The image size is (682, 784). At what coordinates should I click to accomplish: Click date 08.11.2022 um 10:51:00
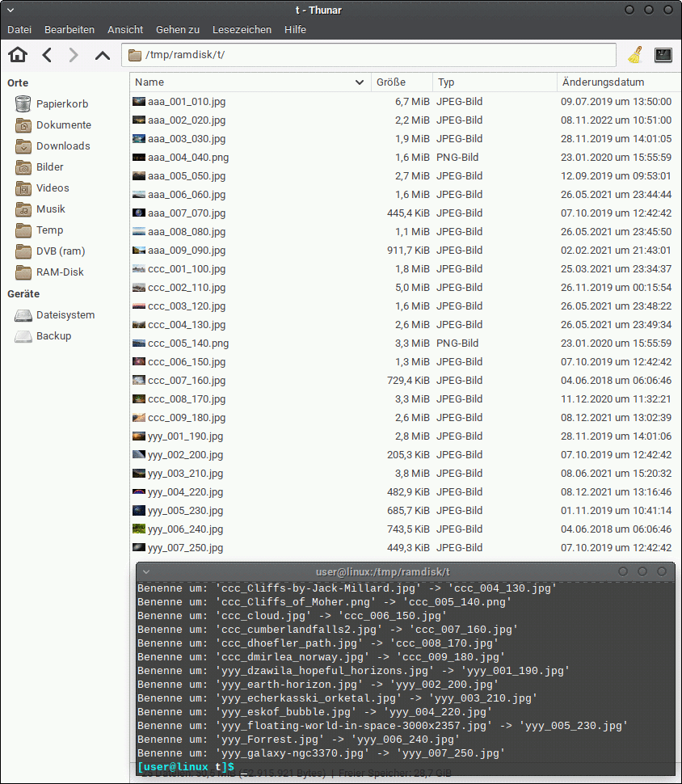tap(616, 120)
